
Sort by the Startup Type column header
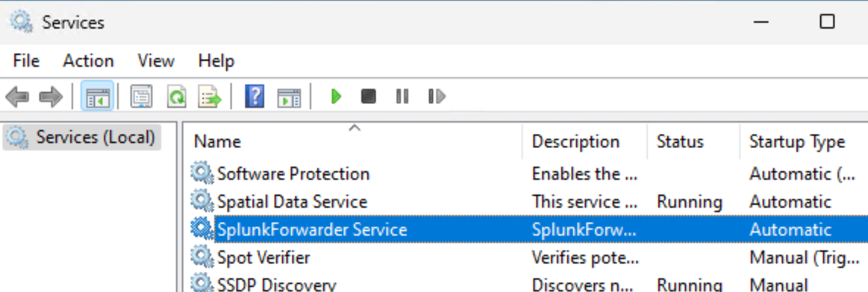click(797, 142)
